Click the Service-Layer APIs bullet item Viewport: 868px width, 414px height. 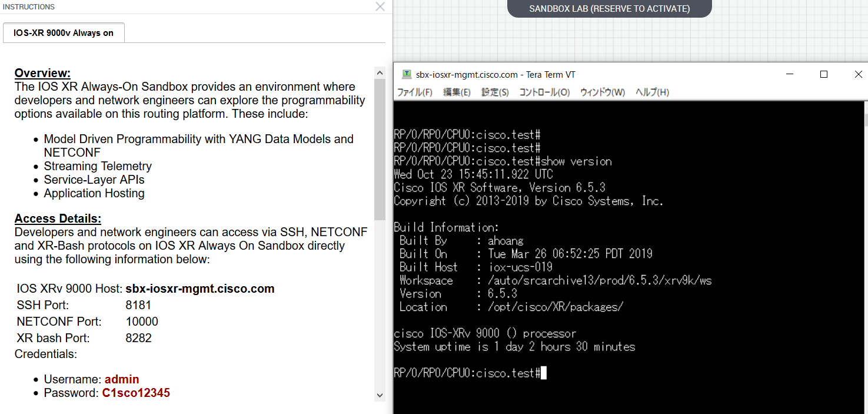pos(94,180)
